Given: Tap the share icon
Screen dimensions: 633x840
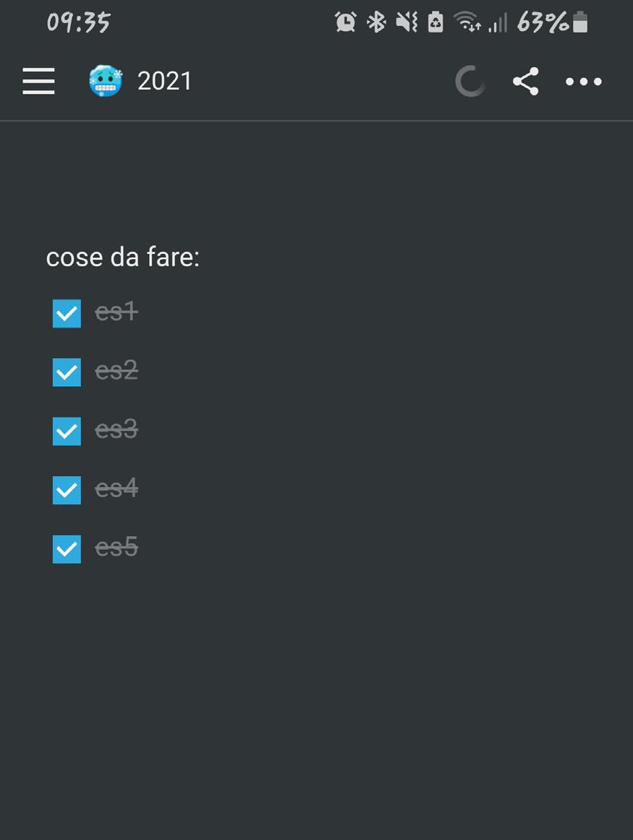Looking at the screenshot, I should tap(526, 81).
